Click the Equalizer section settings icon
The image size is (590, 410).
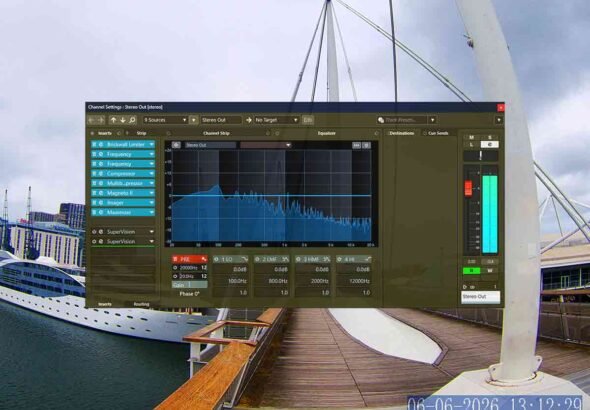[376, 133]
